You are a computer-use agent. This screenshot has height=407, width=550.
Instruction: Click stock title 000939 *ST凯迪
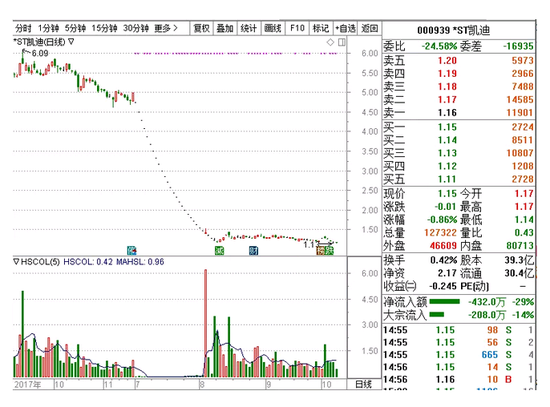coord(454,31)
